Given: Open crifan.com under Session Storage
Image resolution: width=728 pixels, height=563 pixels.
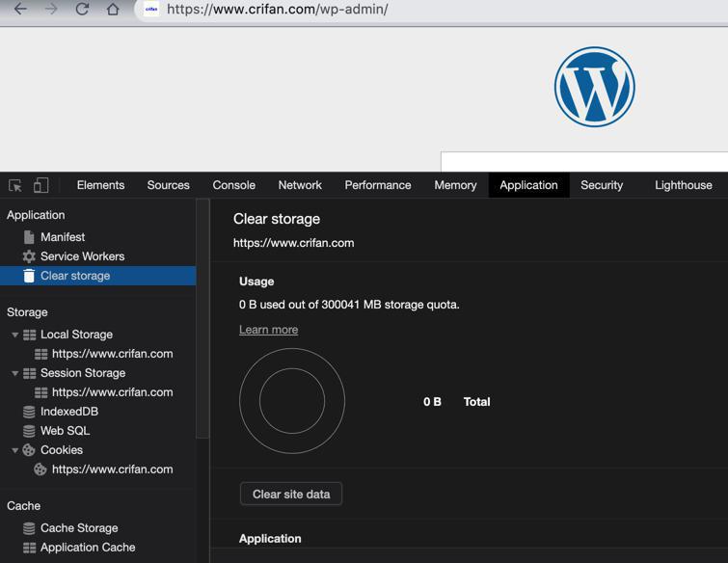Looking at the screenshot, I should (113, 392).
